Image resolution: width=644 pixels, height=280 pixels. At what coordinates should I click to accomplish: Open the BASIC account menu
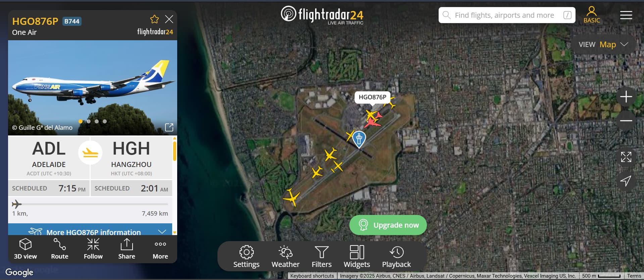point(592,15)
